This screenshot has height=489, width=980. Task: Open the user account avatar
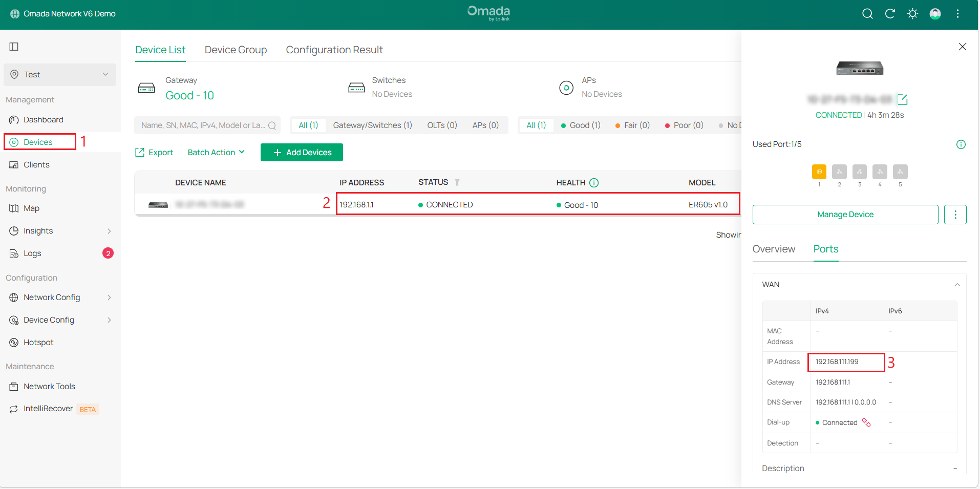[x=935, y=14]
